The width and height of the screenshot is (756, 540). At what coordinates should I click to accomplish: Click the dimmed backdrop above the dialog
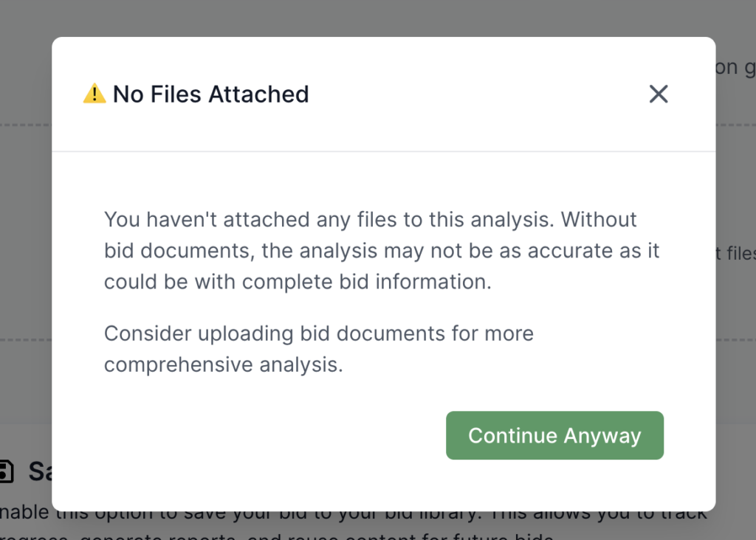point(369,18)
